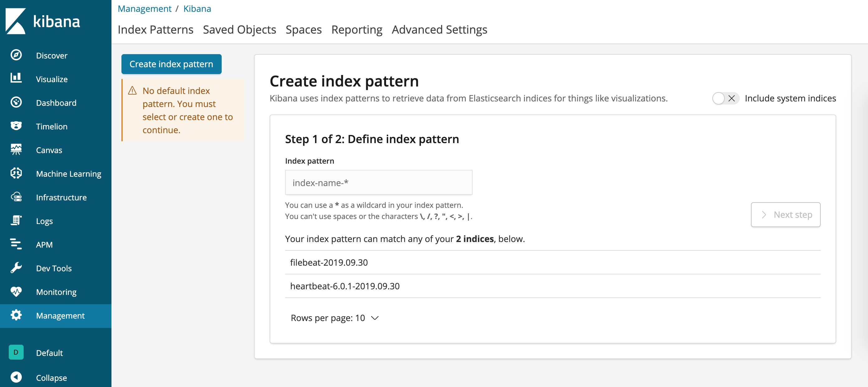Click the Management breadcrumb link
Image resolution: width=868 pixels, height=387 pixels.
tap(144, 9)
